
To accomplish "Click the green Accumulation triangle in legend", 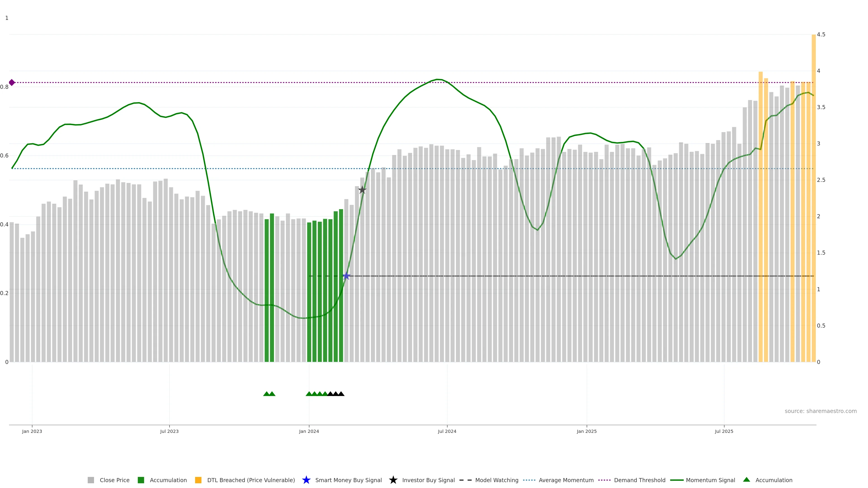I will click(746, 480).
